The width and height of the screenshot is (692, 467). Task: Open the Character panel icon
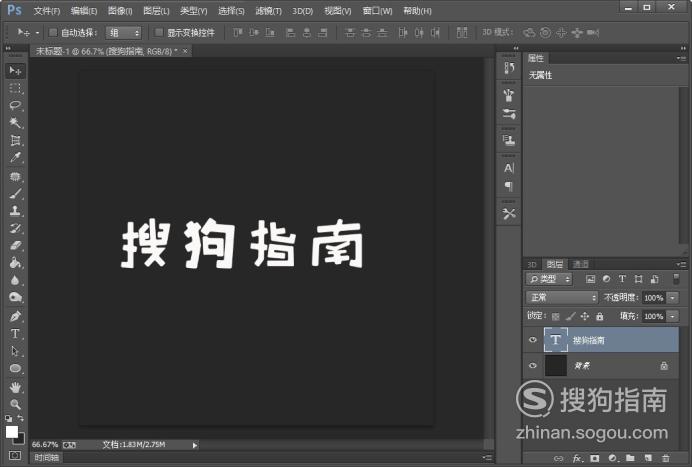pyautogui.click(x=509, y=168)
